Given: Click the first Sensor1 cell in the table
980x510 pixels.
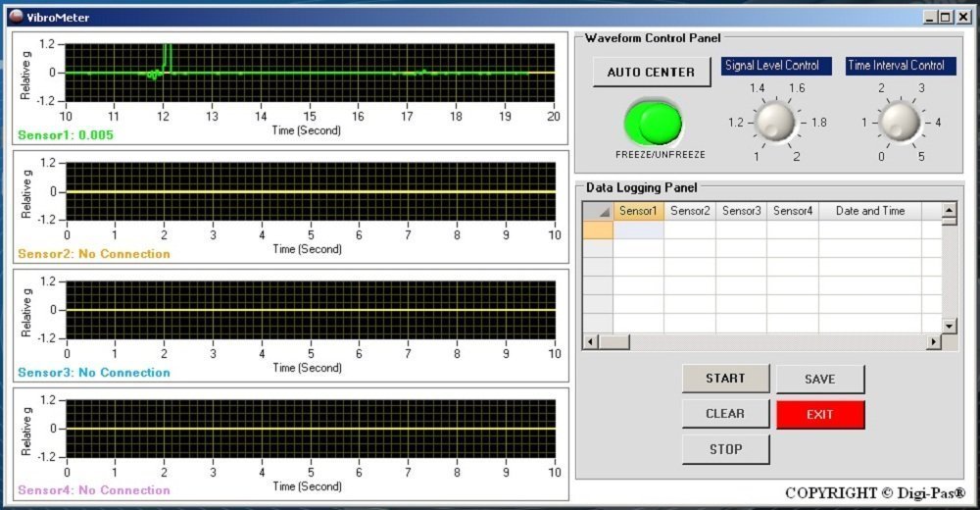Looking at the screenshot, I should click(638, 230).
